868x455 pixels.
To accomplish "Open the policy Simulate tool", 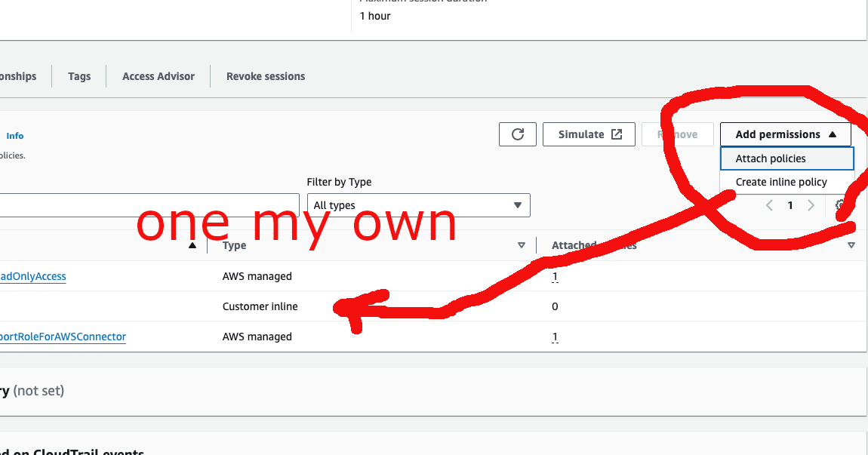I will click(x=589, y=134).
